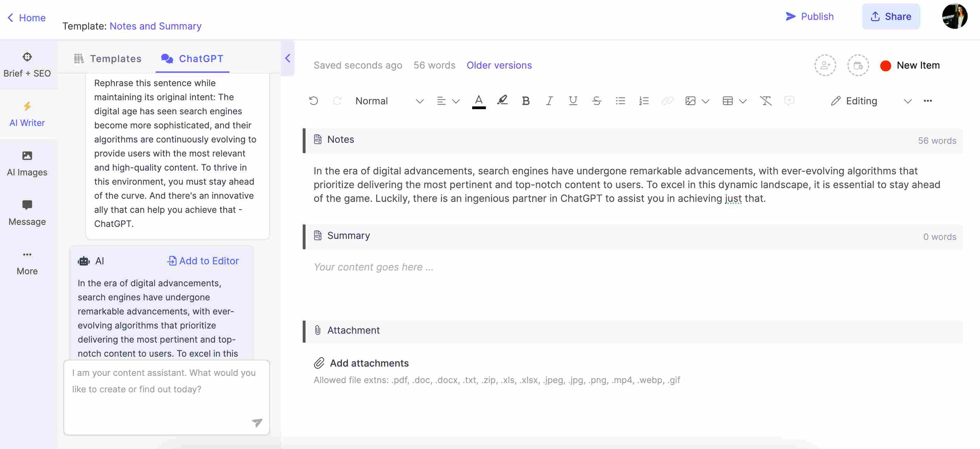Click the Strikethrough formatting icon
Viewport: 980px width, 449px height.
coord(597,100)
